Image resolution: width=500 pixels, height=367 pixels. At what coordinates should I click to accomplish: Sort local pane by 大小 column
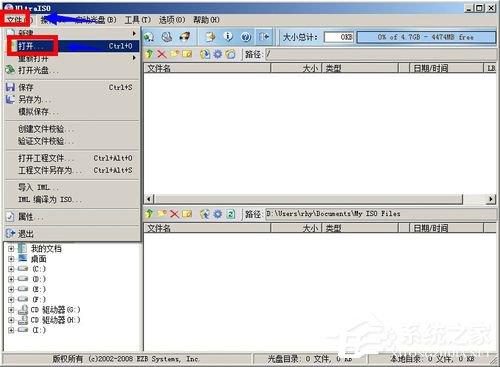296,228
